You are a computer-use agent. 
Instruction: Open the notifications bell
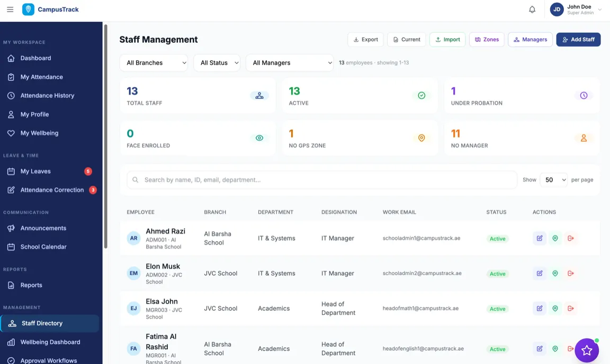click(x=532, y=10)
